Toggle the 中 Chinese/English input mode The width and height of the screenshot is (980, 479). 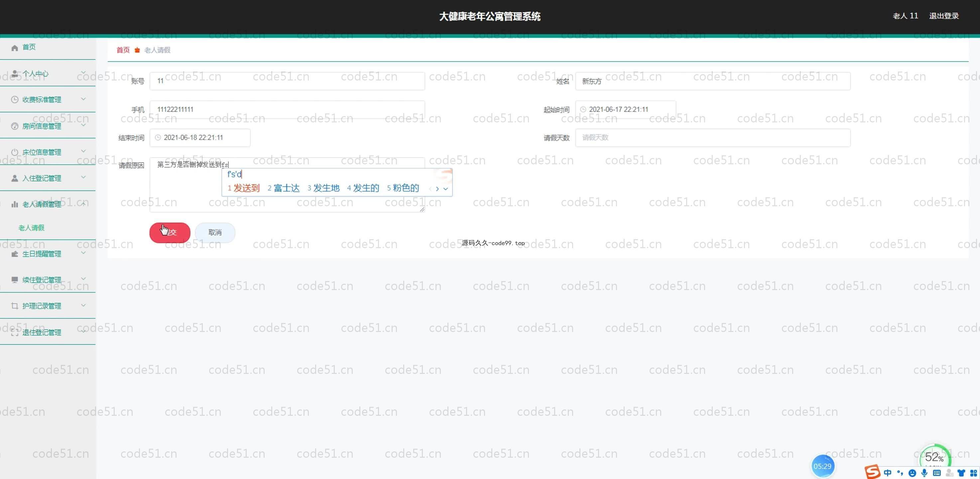(x=888, y=473)
